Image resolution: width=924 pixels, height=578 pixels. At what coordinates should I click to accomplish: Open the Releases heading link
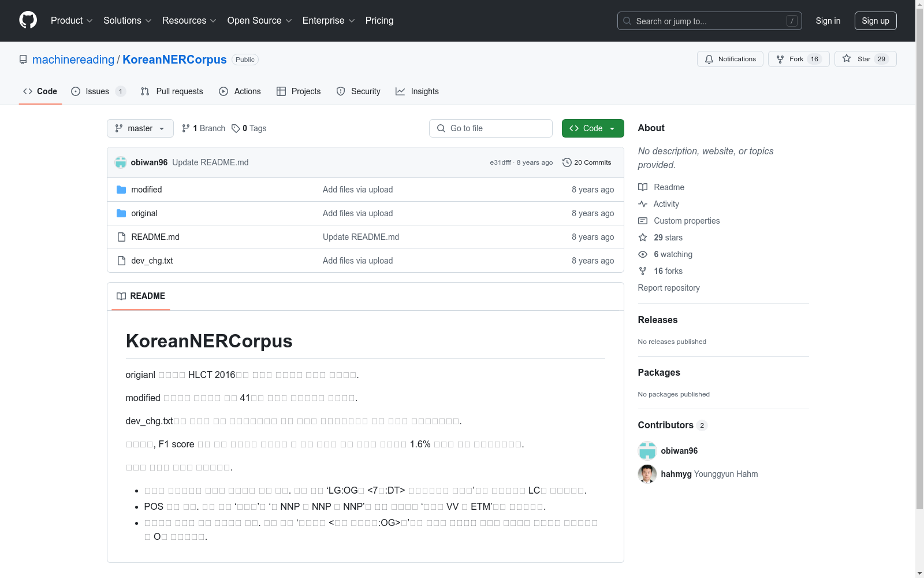pos(658,320)
